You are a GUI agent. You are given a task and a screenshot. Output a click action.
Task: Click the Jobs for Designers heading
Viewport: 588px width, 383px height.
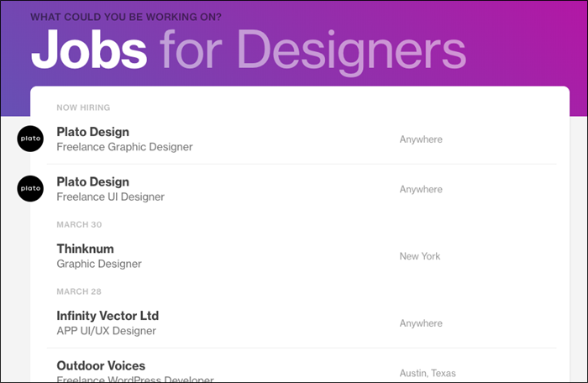coord(249,51)
